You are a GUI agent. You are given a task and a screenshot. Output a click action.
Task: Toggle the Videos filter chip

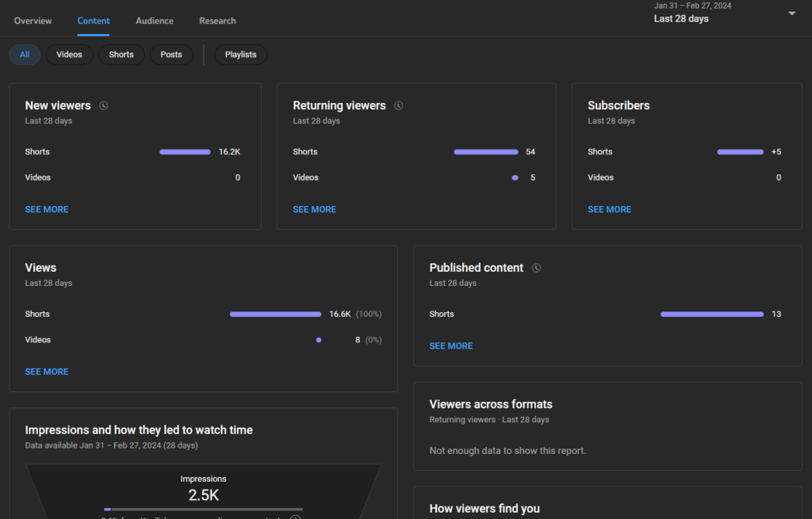tap(69, 55)
